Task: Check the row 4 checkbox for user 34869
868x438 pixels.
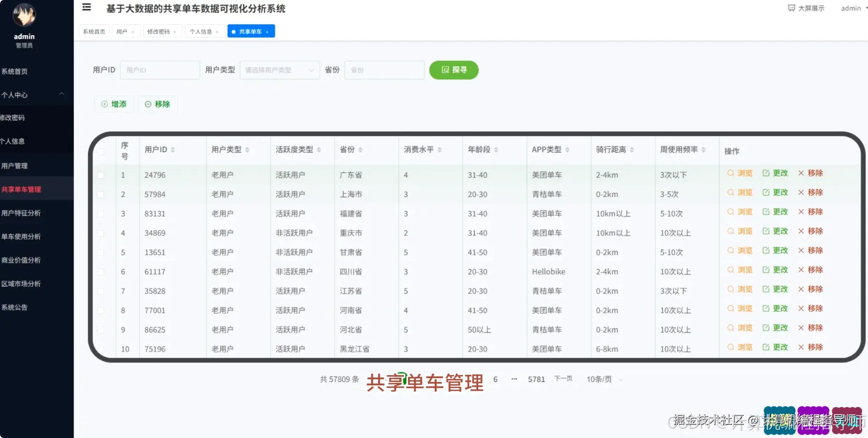Action: tap(101, 233)
